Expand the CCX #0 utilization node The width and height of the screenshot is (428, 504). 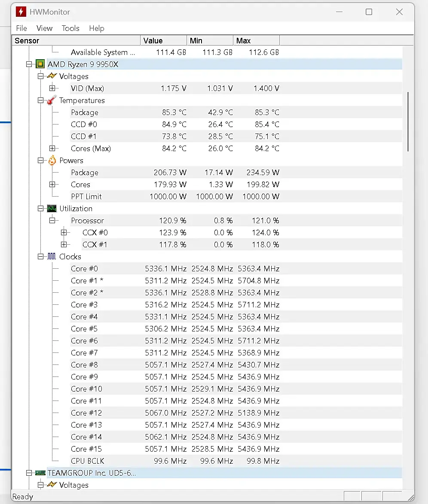[x=64, y=233]
